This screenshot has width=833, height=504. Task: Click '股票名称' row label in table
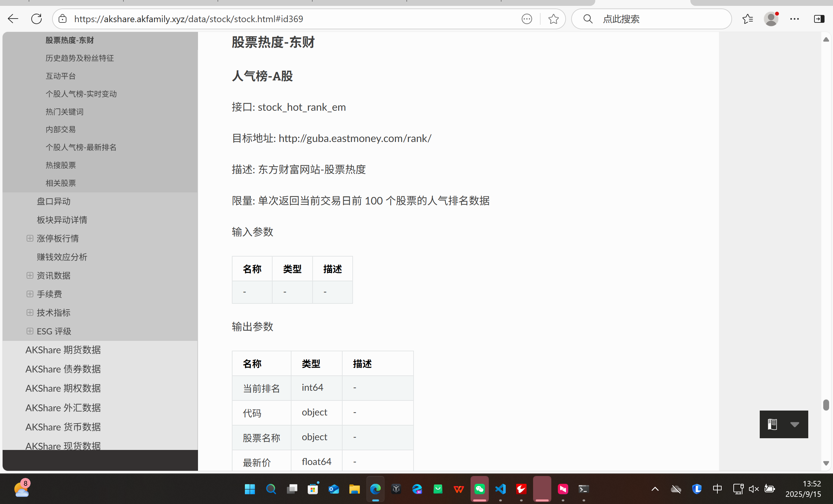point(261,438)
